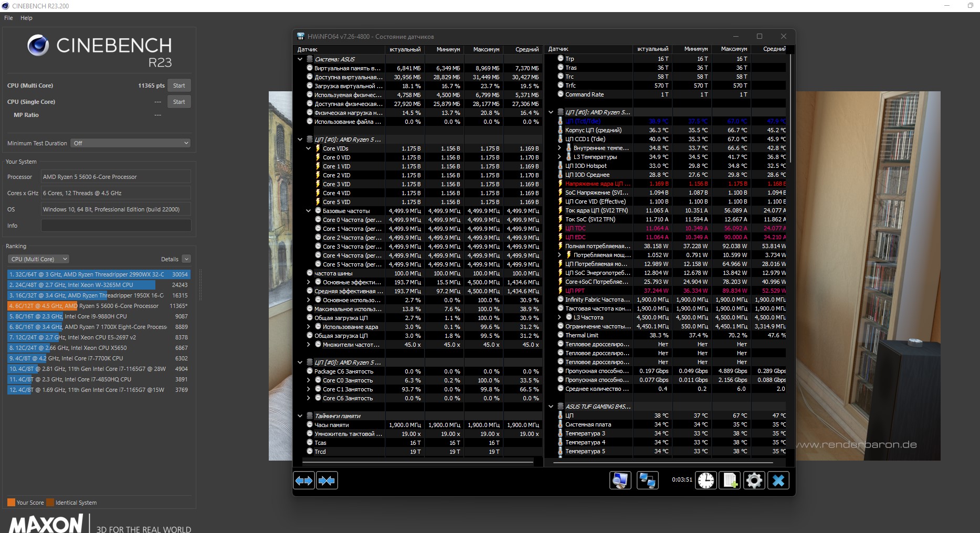Open the Details dropdown arrow in Ranking
This screenshot has height=533, width=980.
[186, 259]
